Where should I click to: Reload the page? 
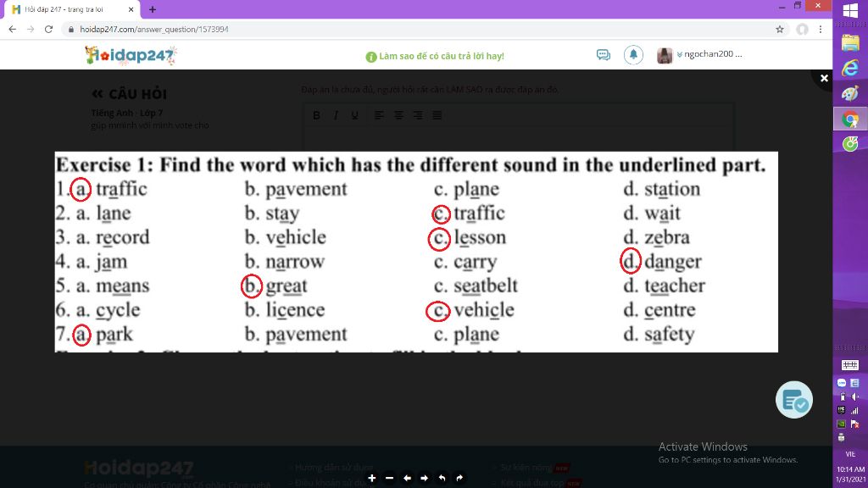click(x=48, y=30)
